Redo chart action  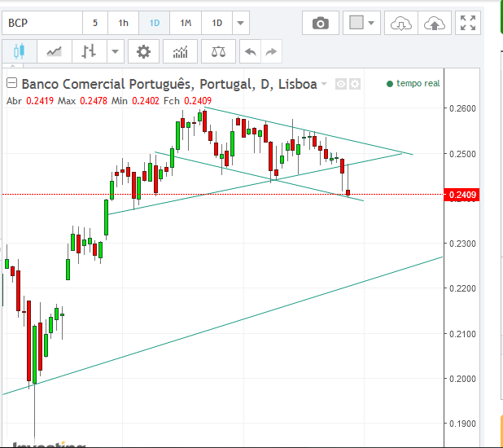(x=271, y=51)
